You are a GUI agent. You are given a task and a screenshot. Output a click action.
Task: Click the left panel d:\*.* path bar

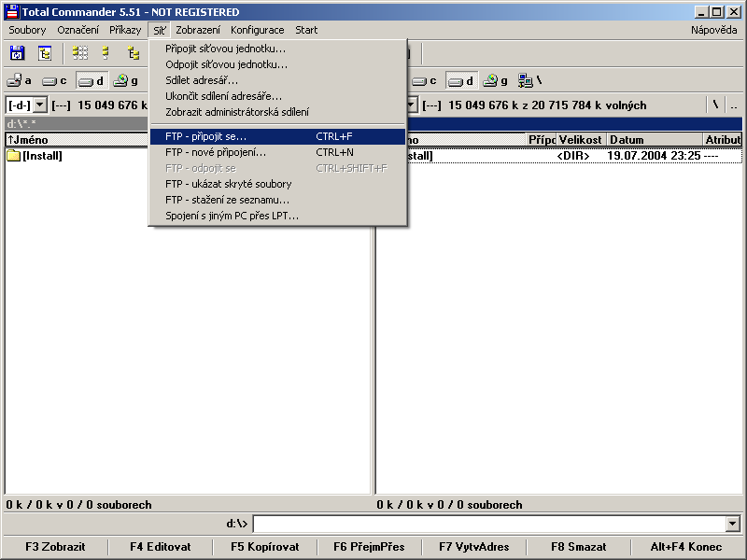(x=77, y=124)
